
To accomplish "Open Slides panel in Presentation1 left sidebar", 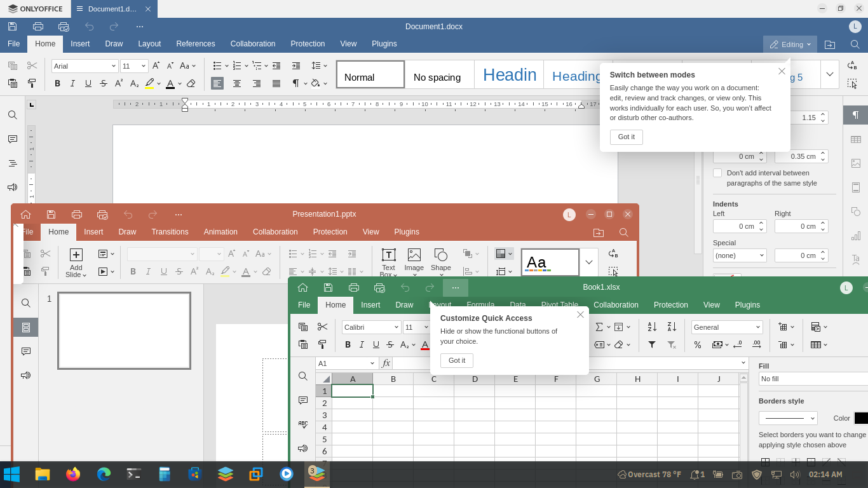I will 26,327.
